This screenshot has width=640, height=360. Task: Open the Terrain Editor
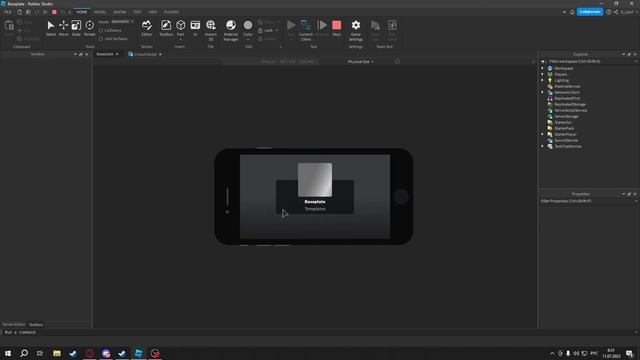coord(147,28)
